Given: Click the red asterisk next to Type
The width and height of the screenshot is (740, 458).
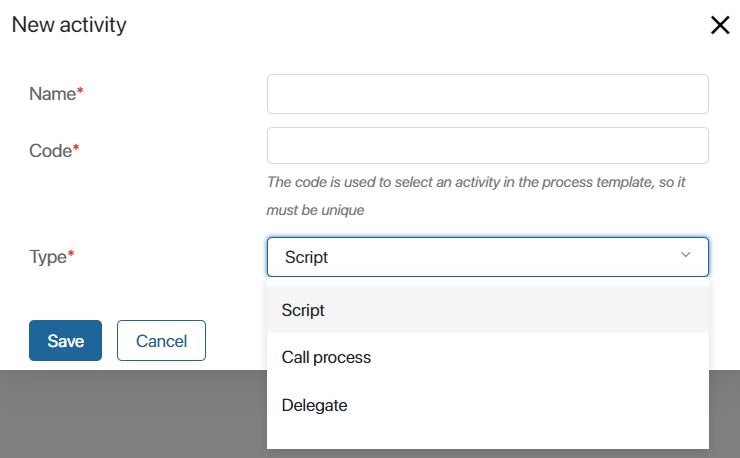Looking at the screenshot, I should pyautogui.click(x=71, y=253).
